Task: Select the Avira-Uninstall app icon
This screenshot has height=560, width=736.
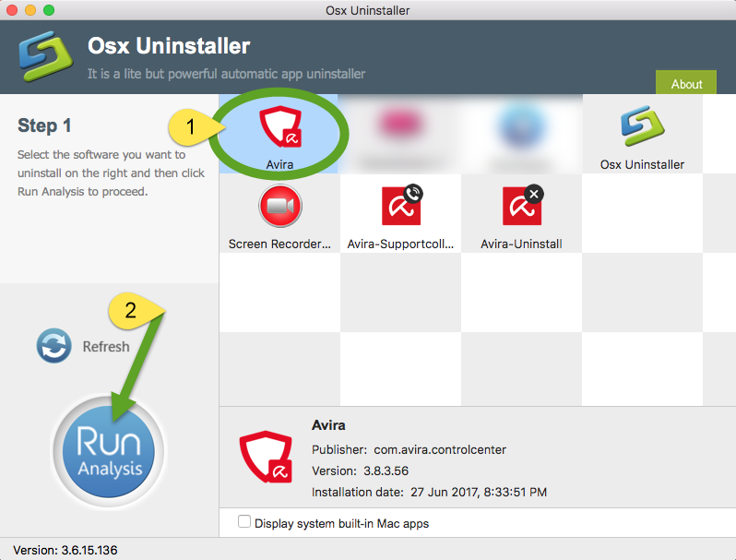Action: pos(522,205)
